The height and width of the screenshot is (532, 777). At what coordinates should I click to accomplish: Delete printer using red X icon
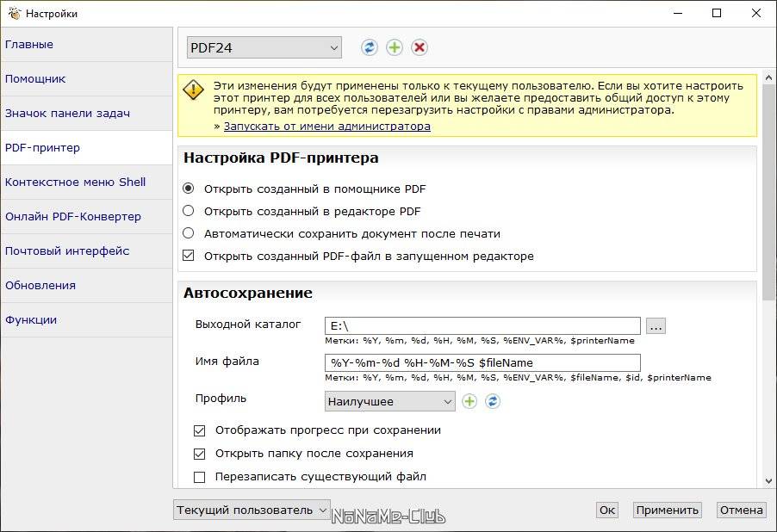pos(420,47)
